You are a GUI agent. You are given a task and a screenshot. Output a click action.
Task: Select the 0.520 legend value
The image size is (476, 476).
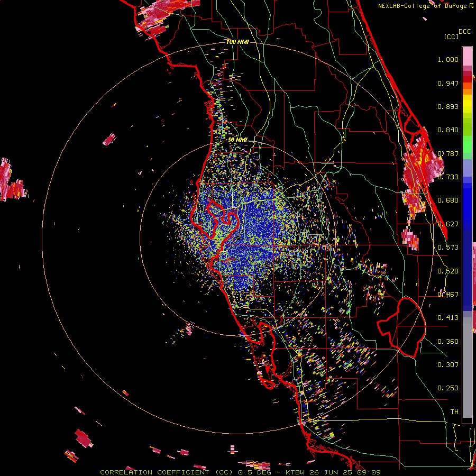coord(448,271)
